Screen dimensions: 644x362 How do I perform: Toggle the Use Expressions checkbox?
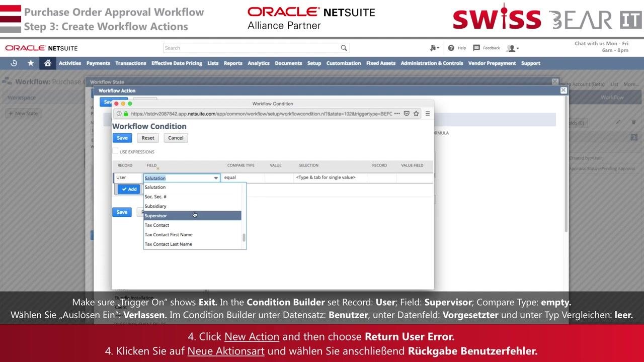(x=115, y=151)
